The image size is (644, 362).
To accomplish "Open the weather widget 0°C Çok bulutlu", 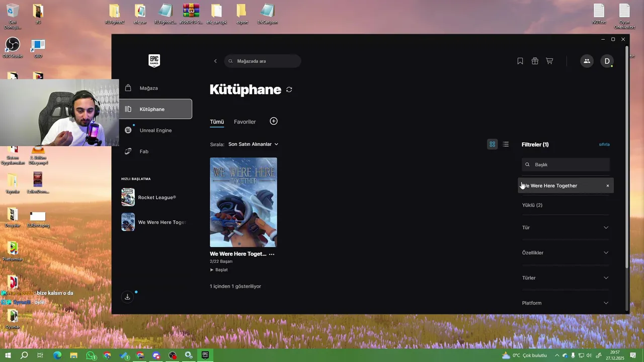I will [x=524, y=355].
